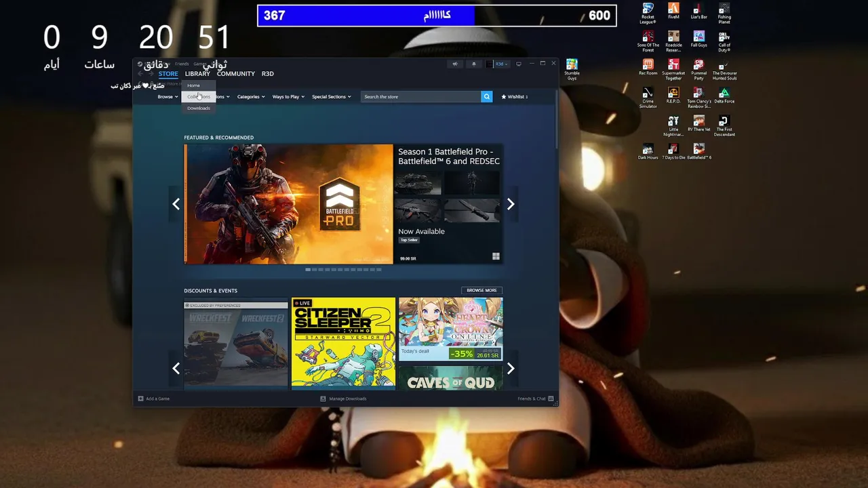Select Pummel Party desktop shortcut
Screen dimensions: 868x488
pos(698,70)
